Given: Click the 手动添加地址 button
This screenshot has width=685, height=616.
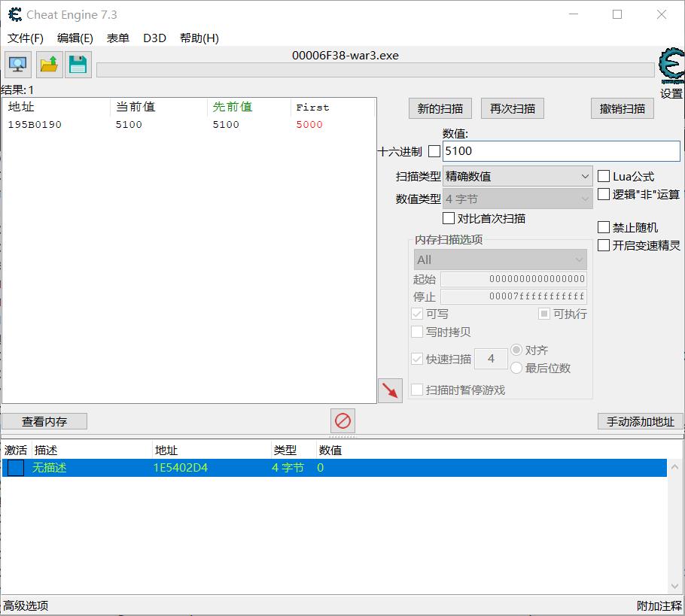Looking at the screenshot, I should click(x=641, y=421).
